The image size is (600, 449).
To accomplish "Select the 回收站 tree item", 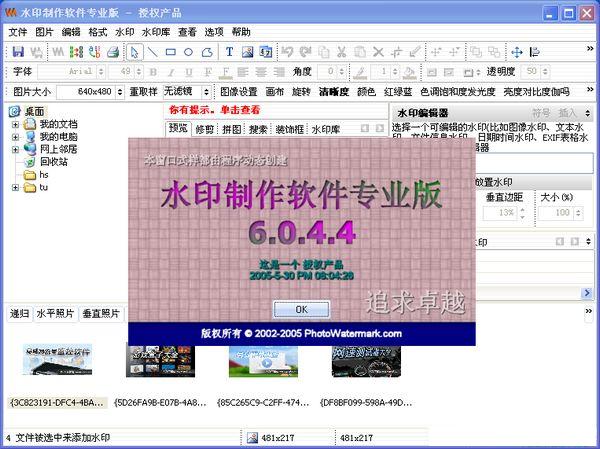I will [x=54, y=162].
